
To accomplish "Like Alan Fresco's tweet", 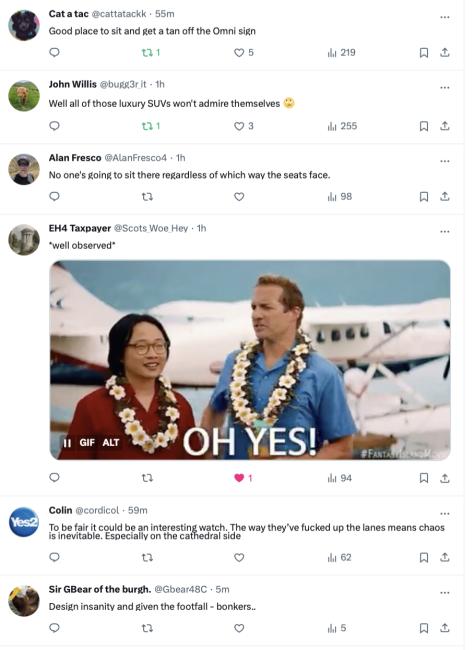I will click(x=239, y=197).
